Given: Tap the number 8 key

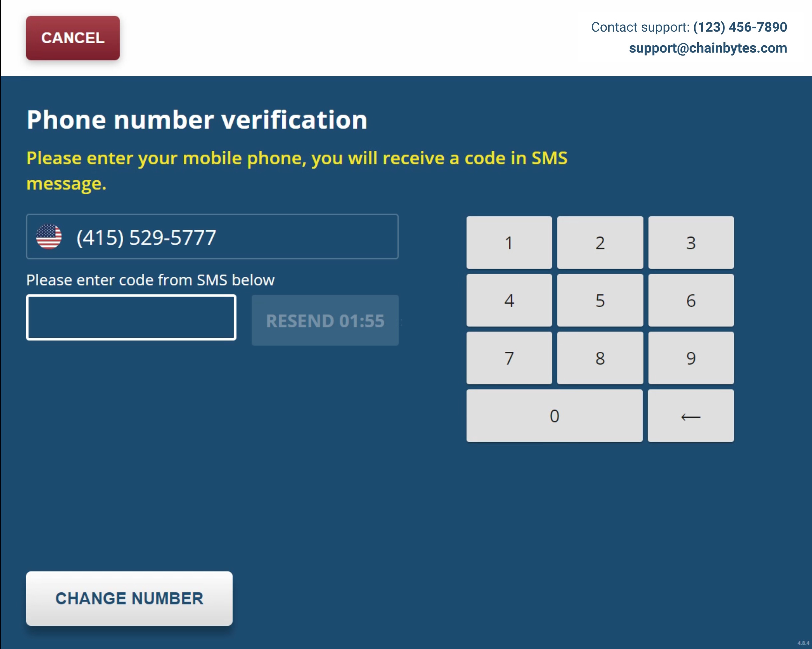Looking at the screenshot, I should tap(600, 358).
